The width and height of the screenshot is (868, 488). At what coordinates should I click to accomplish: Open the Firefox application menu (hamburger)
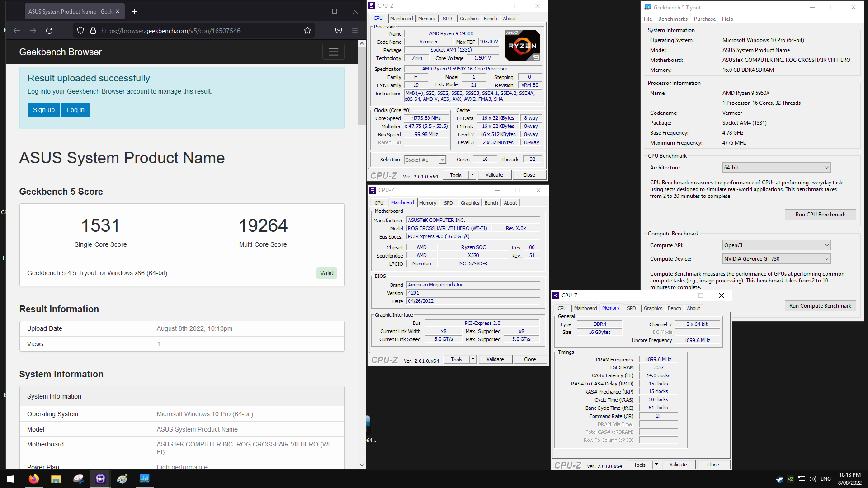[355, 31]
